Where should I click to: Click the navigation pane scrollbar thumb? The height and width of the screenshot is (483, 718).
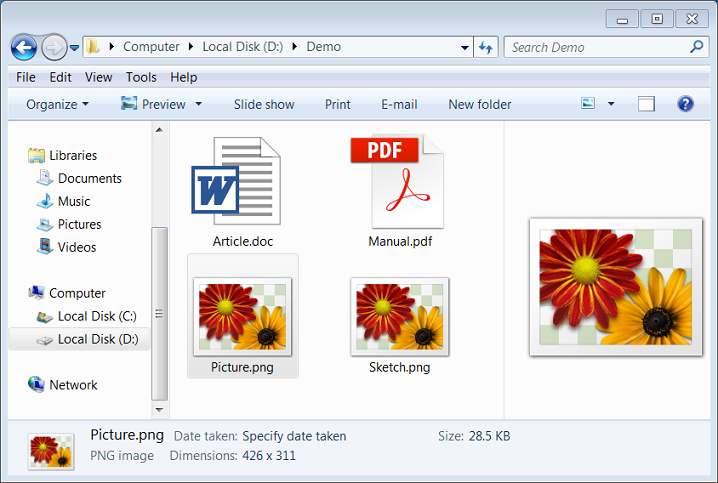tap(159, 314)
